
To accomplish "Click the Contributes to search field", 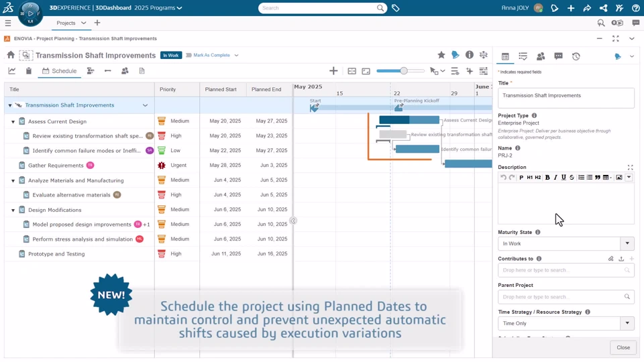I will coord(566,270).
